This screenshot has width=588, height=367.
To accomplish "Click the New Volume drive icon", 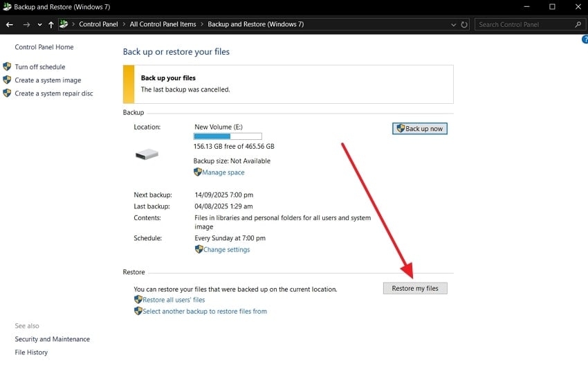I will [147, 154].
